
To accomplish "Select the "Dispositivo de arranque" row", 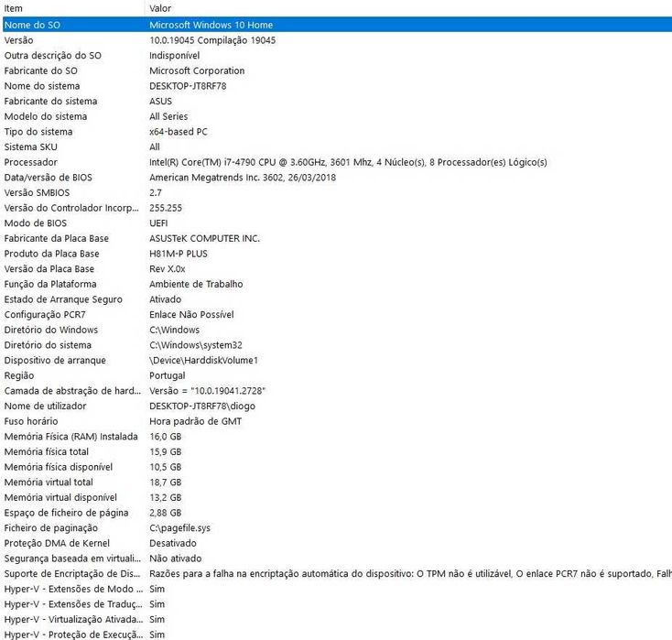I will (337, 360).
